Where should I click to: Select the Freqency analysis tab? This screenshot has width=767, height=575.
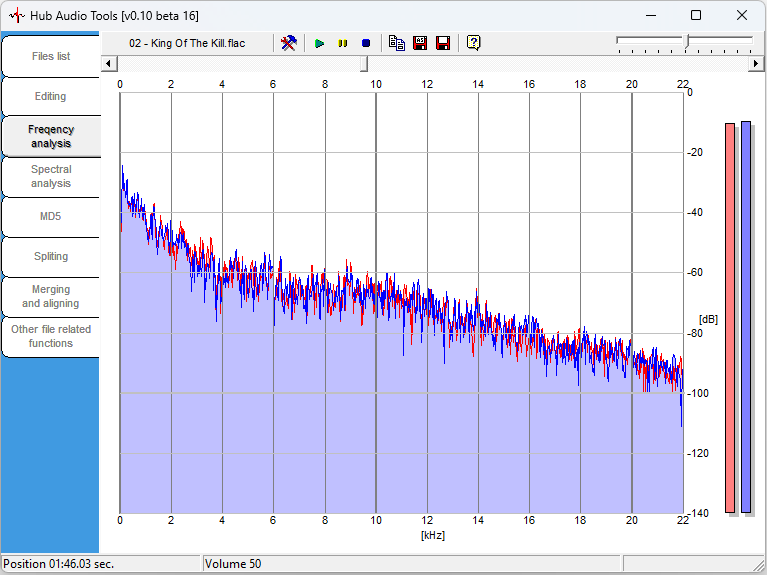[x=51, y=137]
